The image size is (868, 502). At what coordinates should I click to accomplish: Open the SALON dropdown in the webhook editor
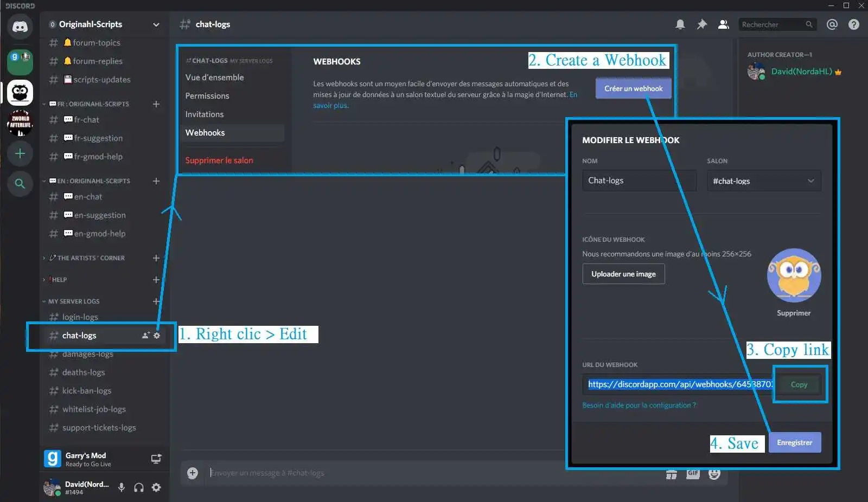coord(763,181)
